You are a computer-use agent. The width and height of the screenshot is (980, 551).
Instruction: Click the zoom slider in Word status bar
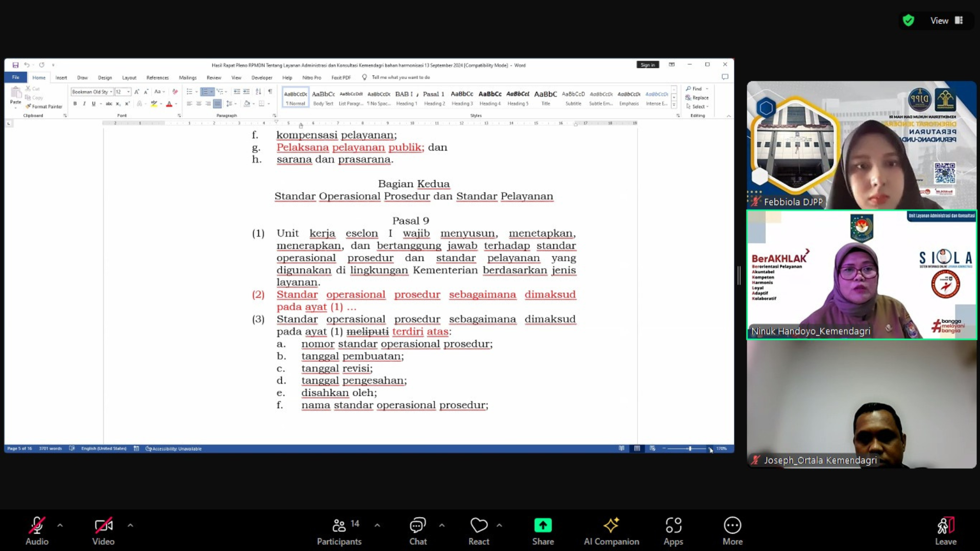click(x=690, y=448)
